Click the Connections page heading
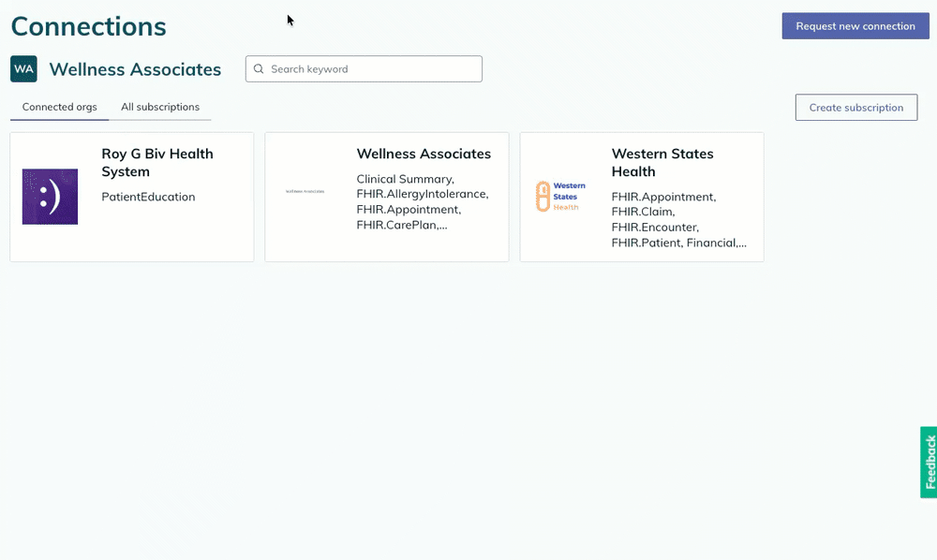Viewport: 937px width, 560px height. [x=88, y=26]
